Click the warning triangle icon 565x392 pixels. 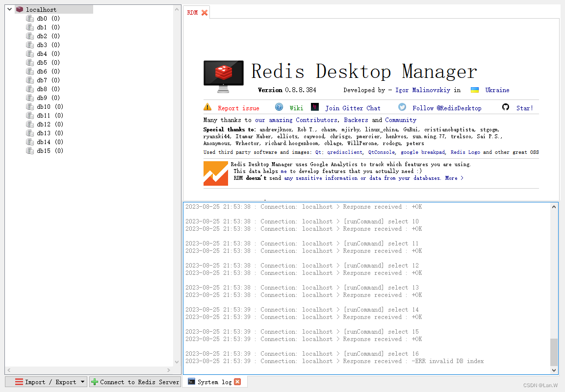click(x=207, y=107)
